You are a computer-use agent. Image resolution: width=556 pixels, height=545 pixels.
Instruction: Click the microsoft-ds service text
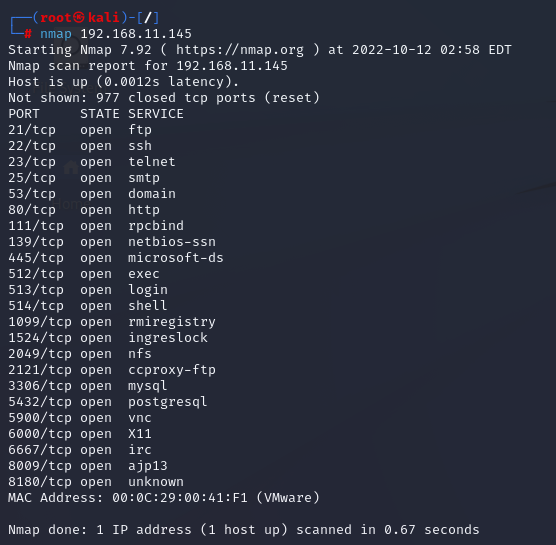[176, 258]
